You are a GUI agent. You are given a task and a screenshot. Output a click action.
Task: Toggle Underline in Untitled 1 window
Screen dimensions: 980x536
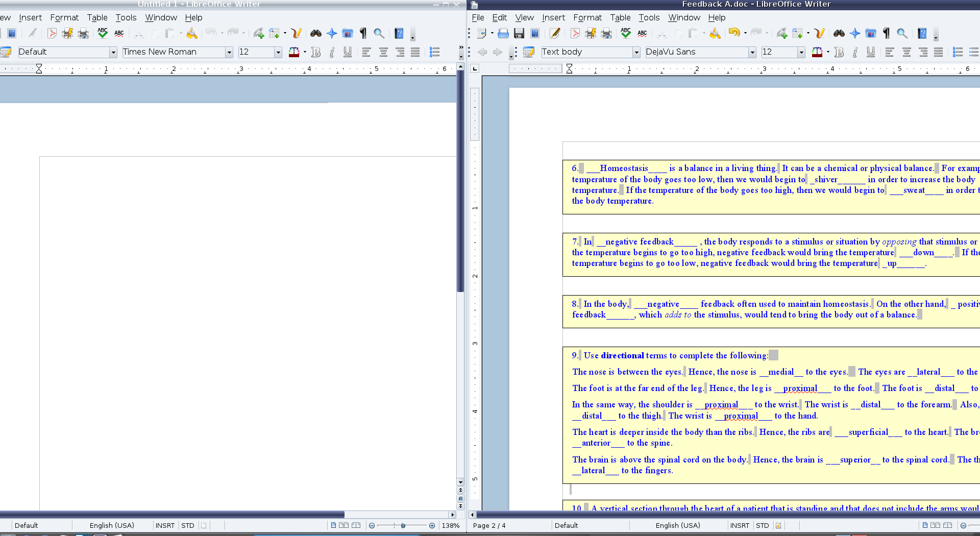click(x=348, y=52)
